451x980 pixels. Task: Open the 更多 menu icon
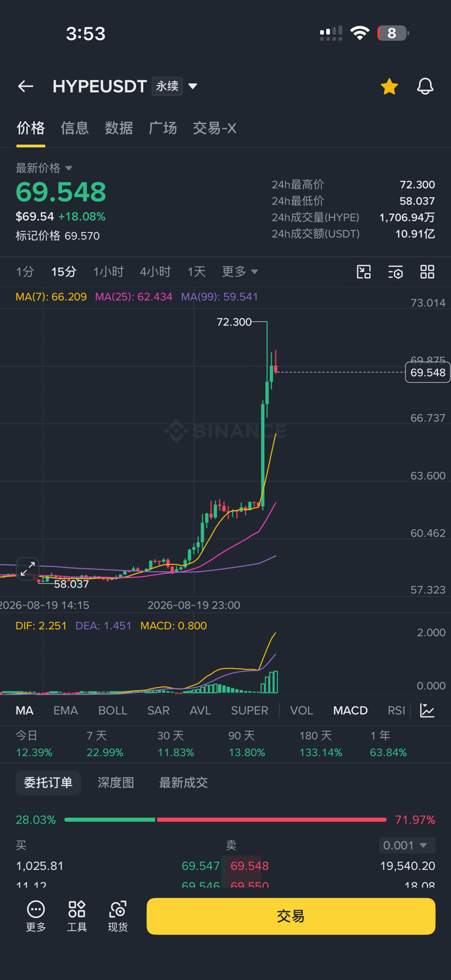36,916
